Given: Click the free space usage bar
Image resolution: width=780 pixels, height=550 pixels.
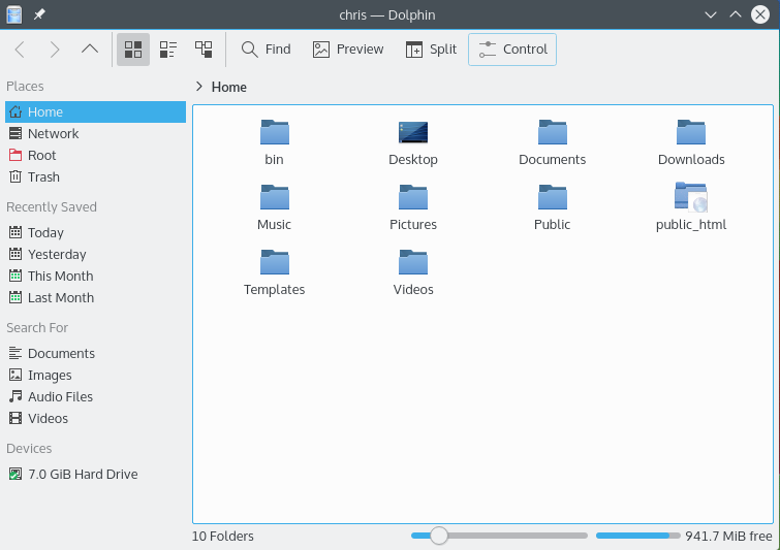Looking at the screenshot, I should 638,536.
